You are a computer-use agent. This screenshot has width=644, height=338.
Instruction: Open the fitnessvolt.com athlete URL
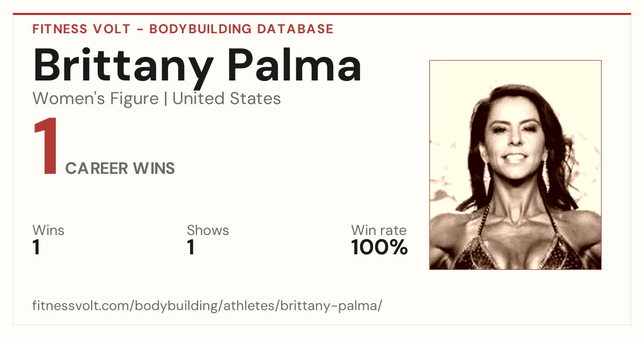click(207, 306)
